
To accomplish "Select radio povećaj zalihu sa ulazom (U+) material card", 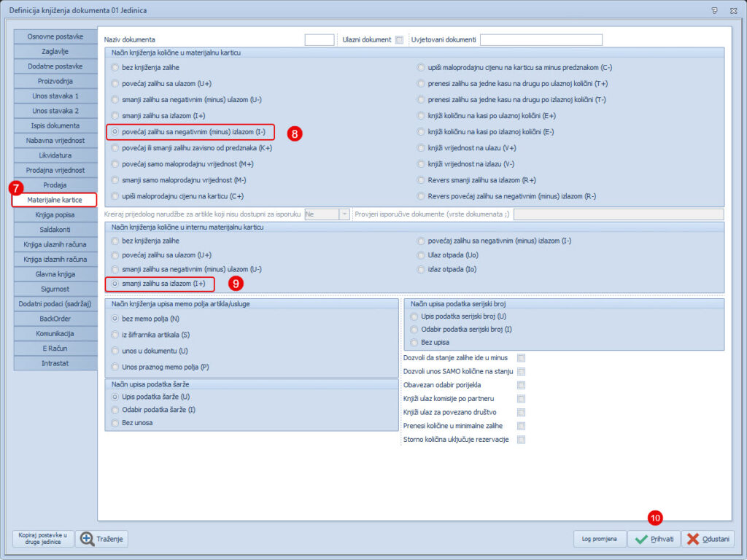I will coord(115,83).
